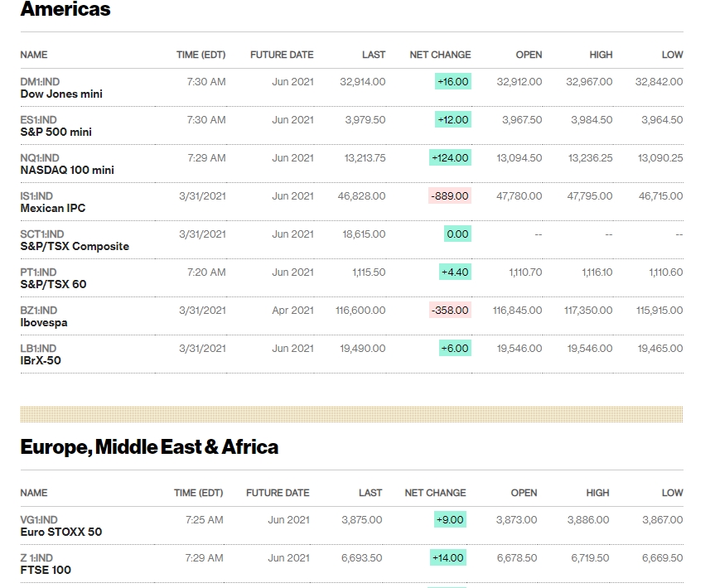Screen dimensions: 715x588
Task: Click the Dow Jones +16.00 net change badge
Action: tap(452, 82)
